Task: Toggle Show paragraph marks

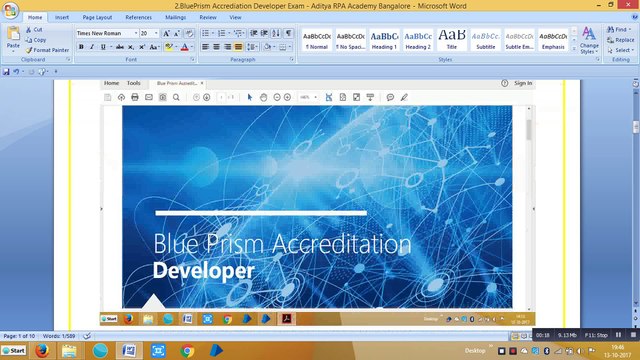Action: click(x=289, y=33)
